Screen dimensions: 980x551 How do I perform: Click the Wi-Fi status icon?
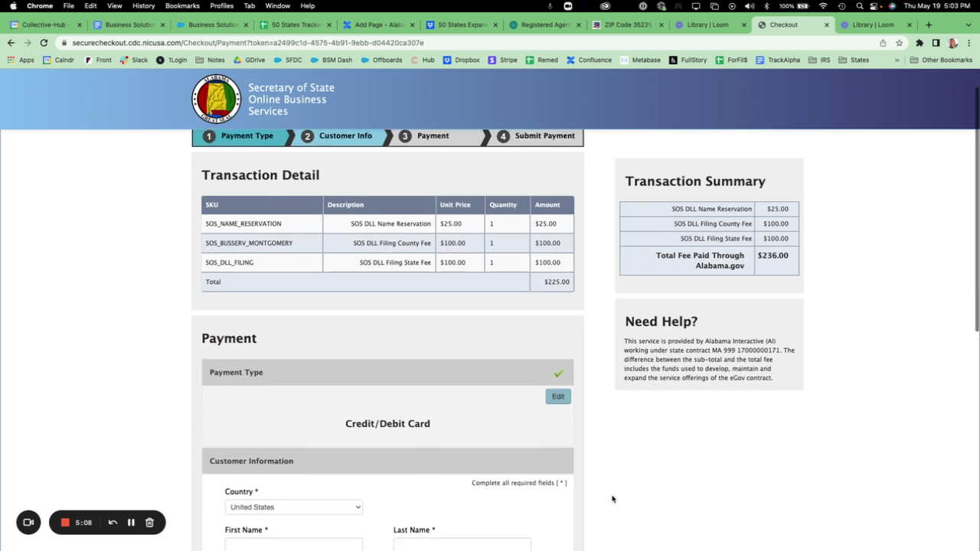click(823, 6)
